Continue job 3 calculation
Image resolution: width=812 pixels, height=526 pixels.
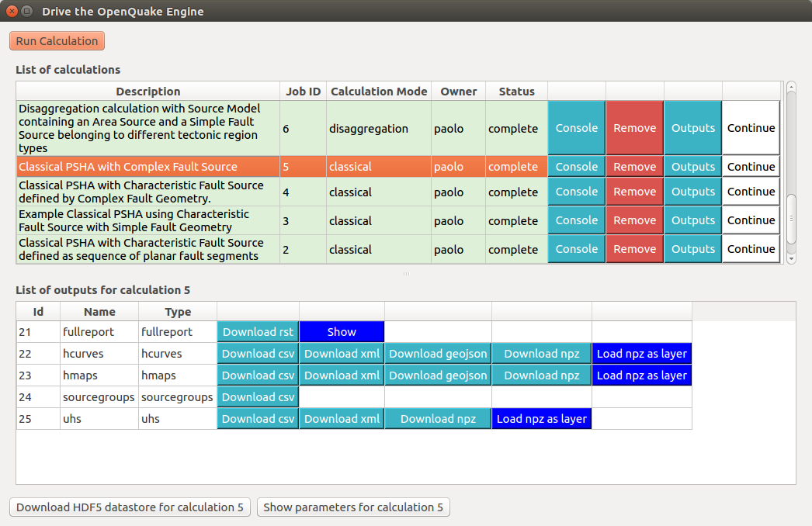pyautogui.click(x=750, y=220)
